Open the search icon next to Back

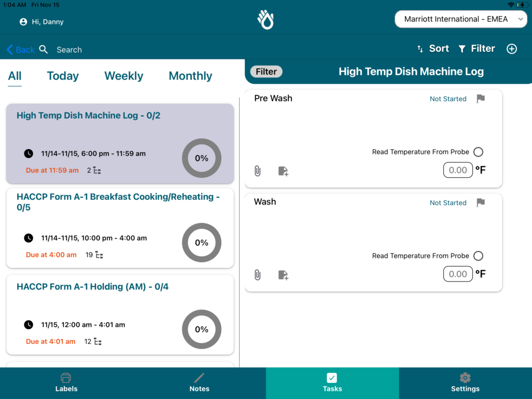[x=44, y=49]
